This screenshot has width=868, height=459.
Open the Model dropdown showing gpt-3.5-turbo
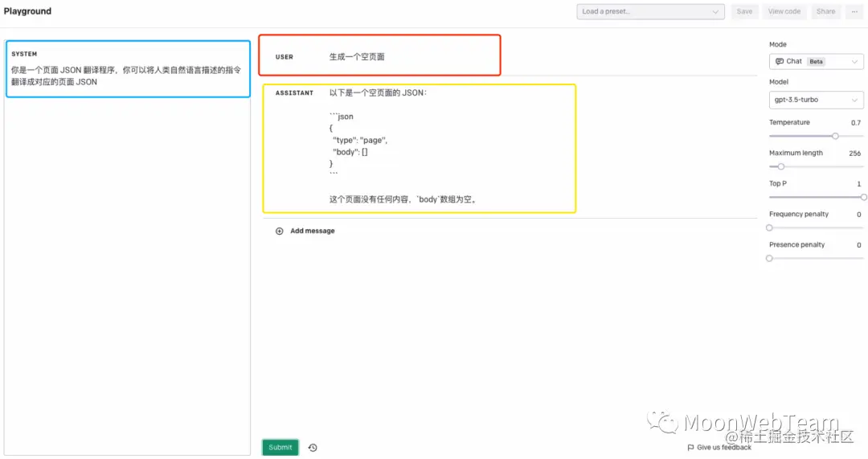click(816, 100)
